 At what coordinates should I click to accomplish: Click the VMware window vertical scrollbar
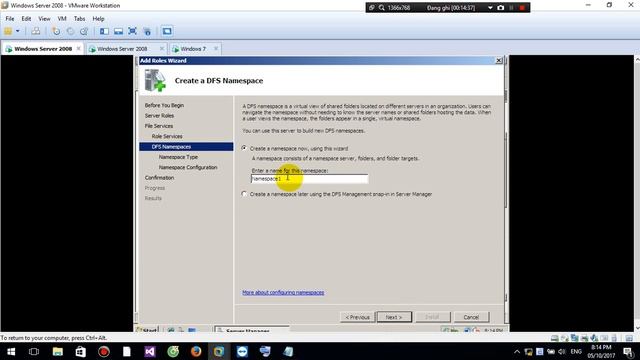click(x=637, y=193)
